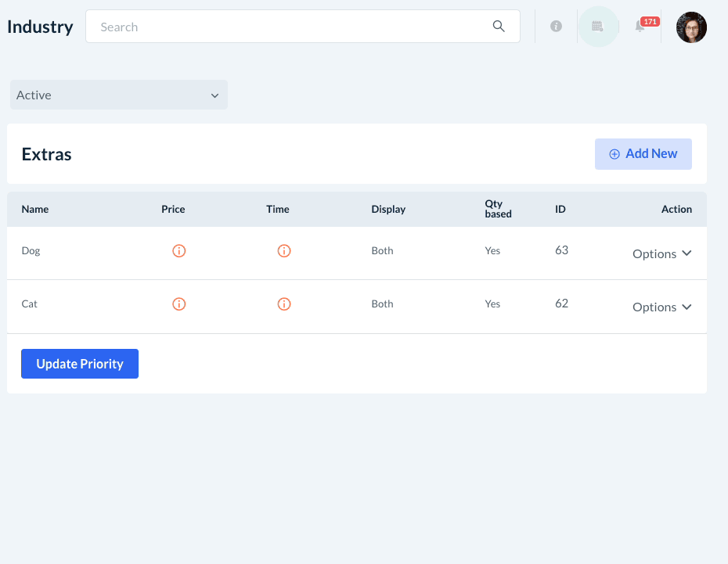728x564 pixels.
Task: Expand Options for the Cat row
Action: [661, 307]
